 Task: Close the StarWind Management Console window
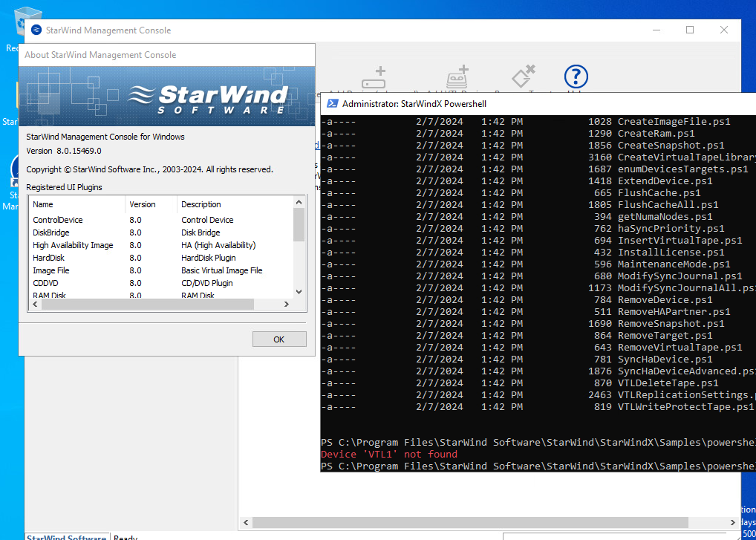pos(724,30)
